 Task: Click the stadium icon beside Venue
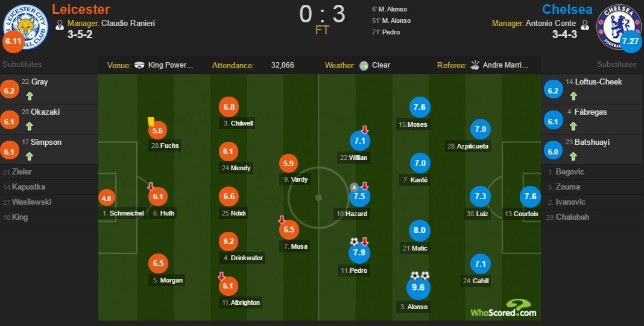click(x=139, y=65)
